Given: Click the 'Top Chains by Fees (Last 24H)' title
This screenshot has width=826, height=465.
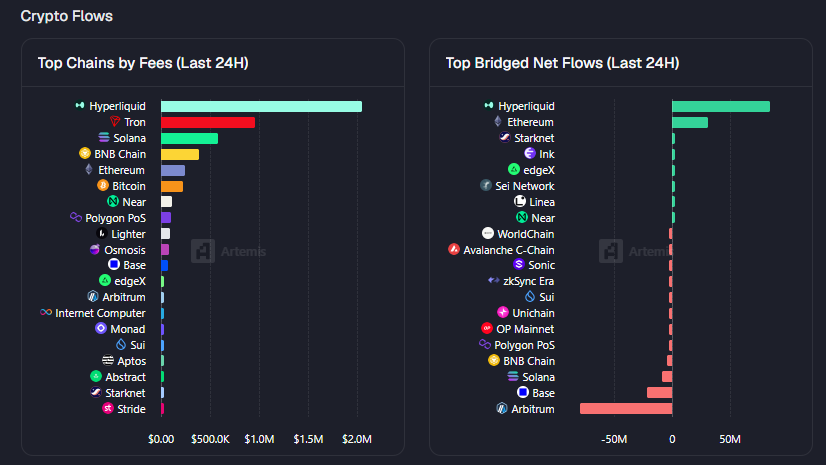Looking at the screenshot, I should coord(143,63).
